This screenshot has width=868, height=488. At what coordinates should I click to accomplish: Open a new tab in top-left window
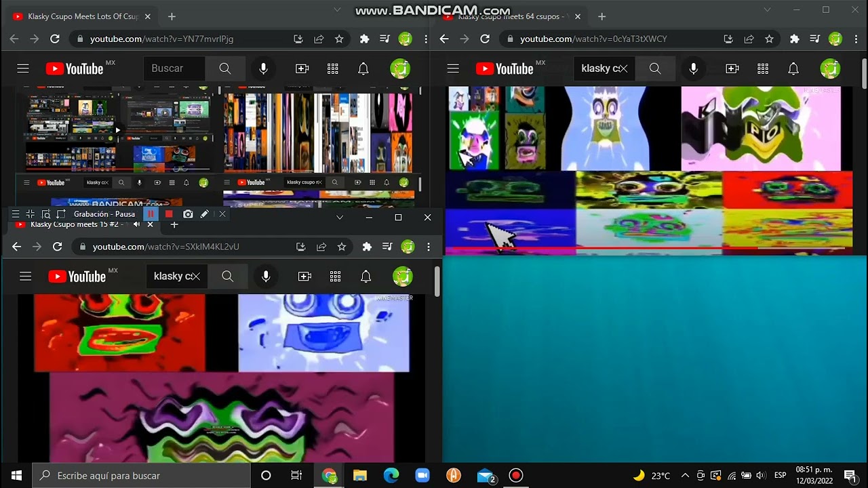pos(172,16)
